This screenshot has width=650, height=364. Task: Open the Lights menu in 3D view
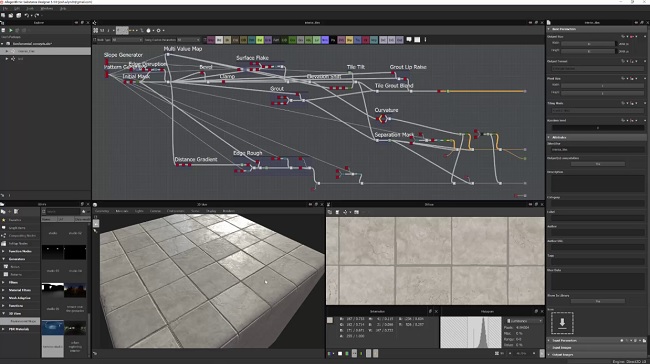[139, 211]
